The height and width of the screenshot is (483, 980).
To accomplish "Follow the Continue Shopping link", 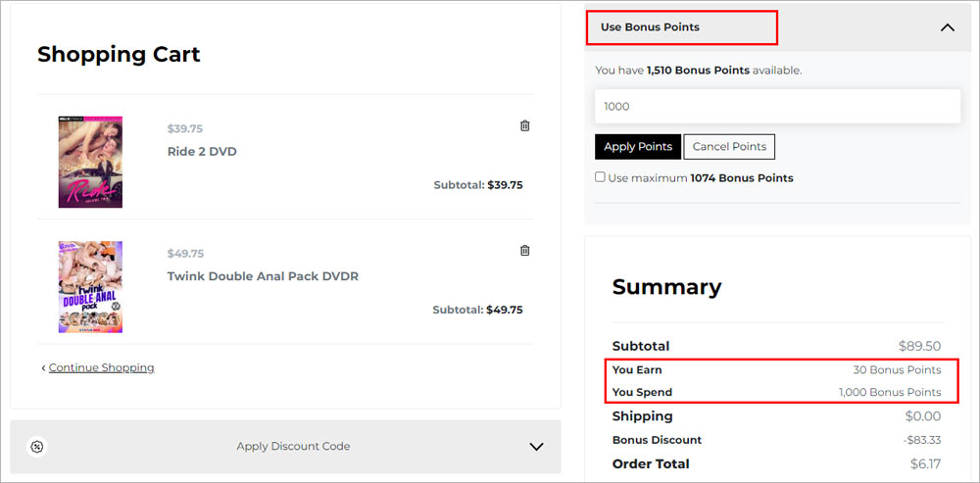I will pyautogui.click(x=101, y=368).
